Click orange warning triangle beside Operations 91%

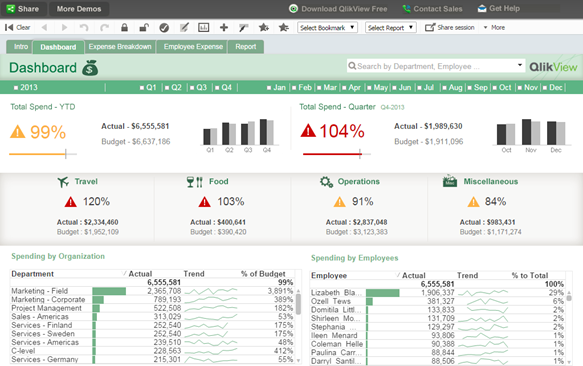click(339, 202)
